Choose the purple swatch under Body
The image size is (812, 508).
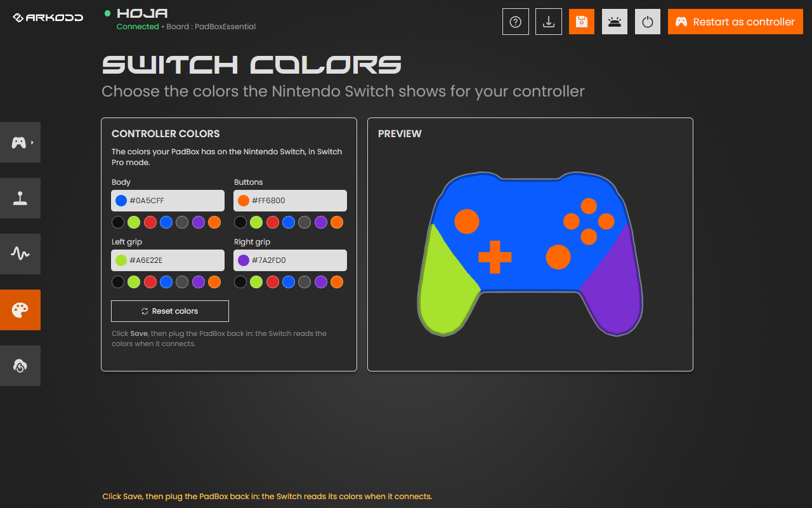(x=199, y=222)
